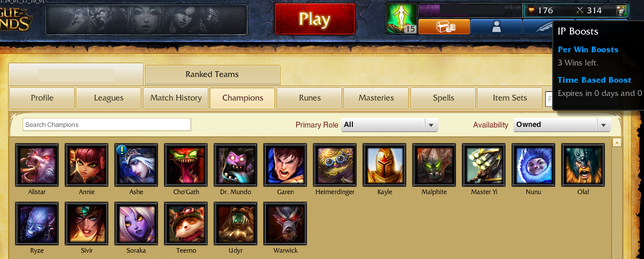The width and height of the screenshot is (644, 259).
Task: Open the Warwick champion icon
Action: click(x=285, y=223)
